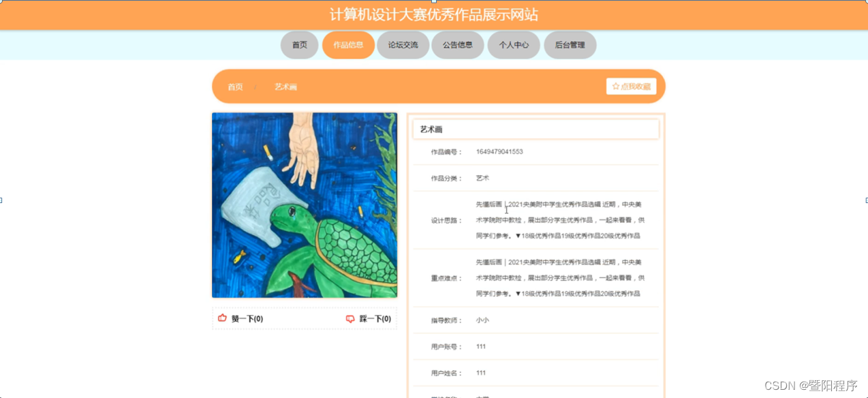Click the 作品分类 label
Image resolution: width=868 pixels, height=398 pixels.
(447, 179)
